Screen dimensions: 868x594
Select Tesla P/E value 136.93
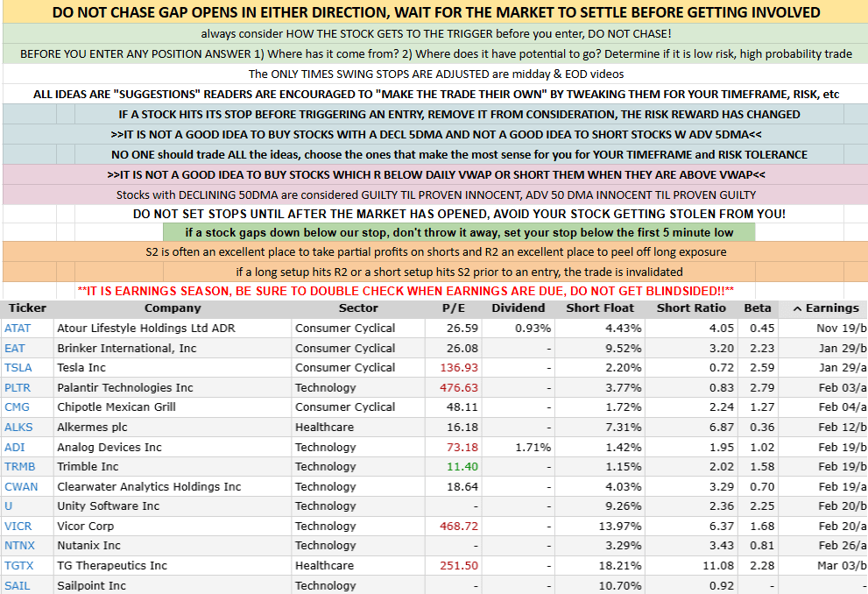point(459,368)
